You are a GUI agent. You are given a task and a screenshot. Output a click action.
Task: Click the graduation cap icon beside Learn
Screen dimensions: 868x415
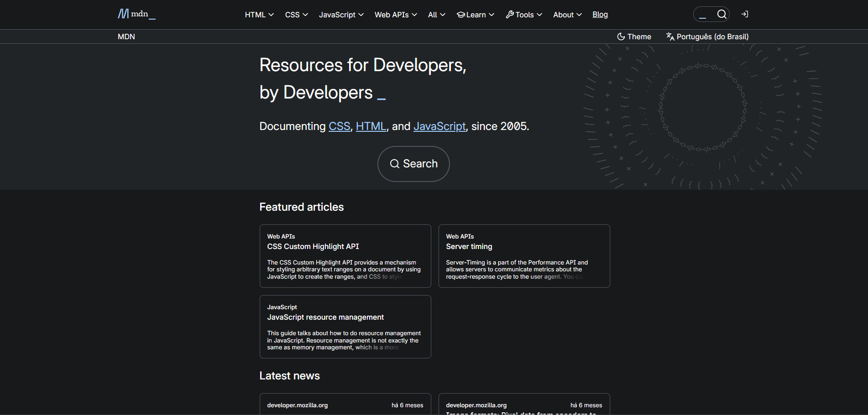point(461,15)
